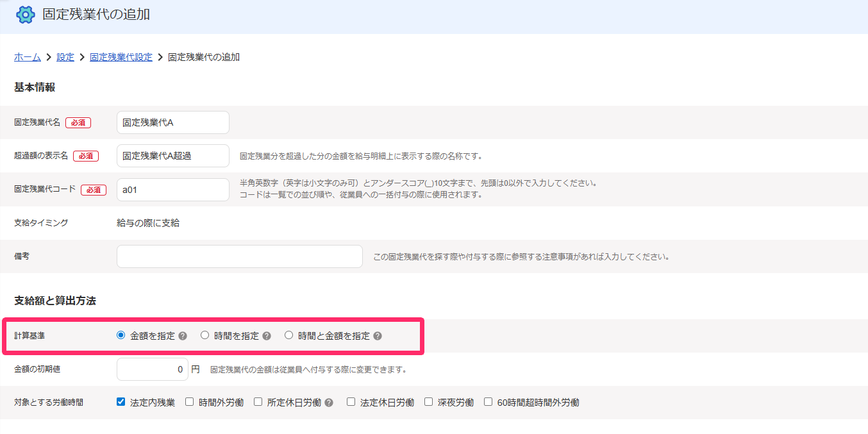Click the 備考 input field
The width and height of the screenshot is (868, 434).
240,256
